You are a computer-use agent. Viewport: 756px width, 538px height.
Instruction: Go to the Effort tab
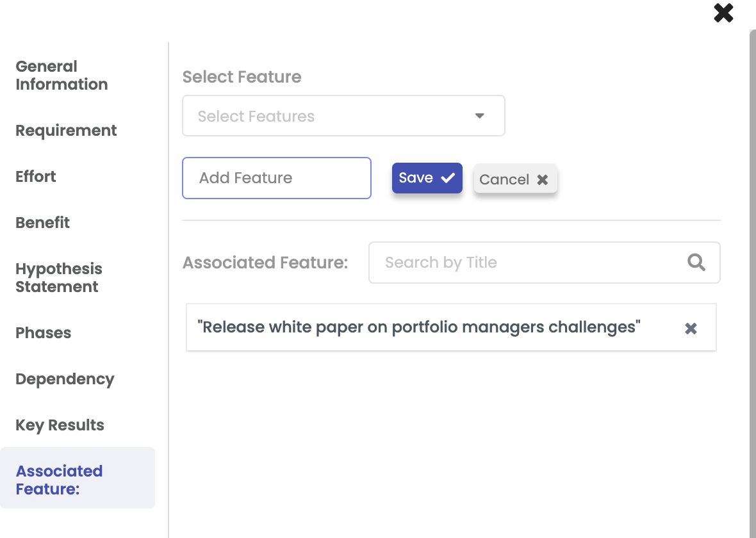[36, 177]
